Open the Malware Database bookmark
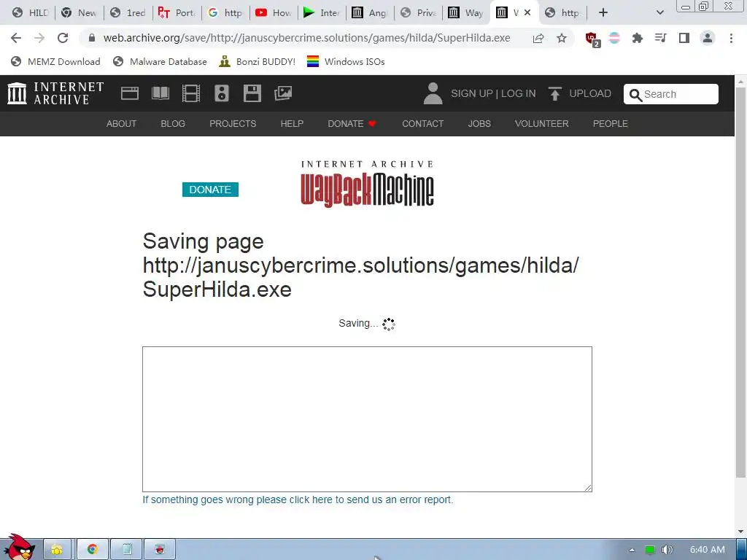747x560 pixels. [160, 61]
